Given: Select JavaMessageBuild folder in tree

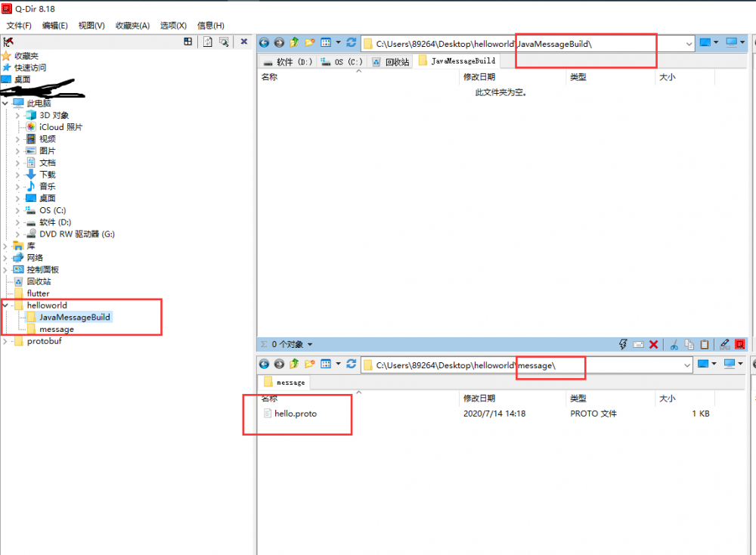Looking at the screenshot, I should 75,317.
